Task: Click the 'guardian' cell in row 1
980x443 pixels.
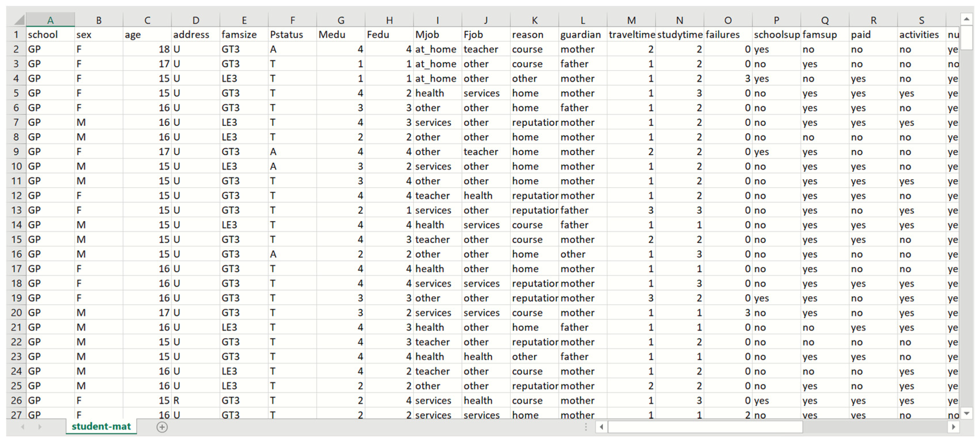Action: [x=583, y=35]
